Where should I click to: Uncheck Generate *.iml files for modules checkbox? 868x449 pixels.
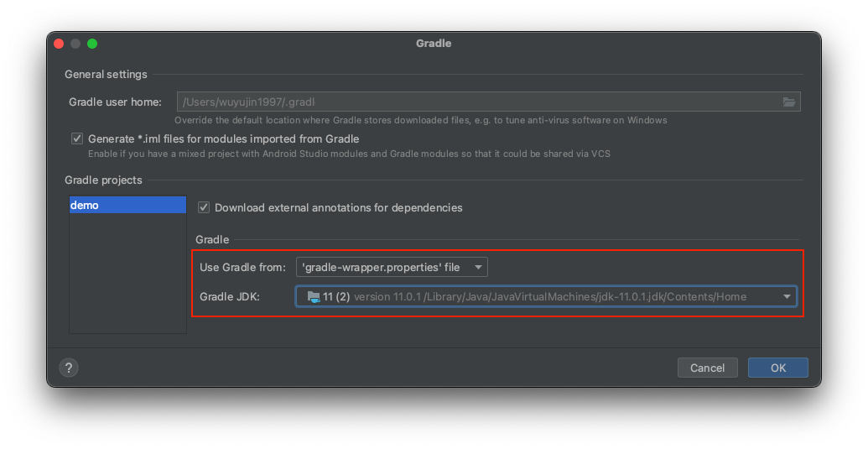(77, 138)
